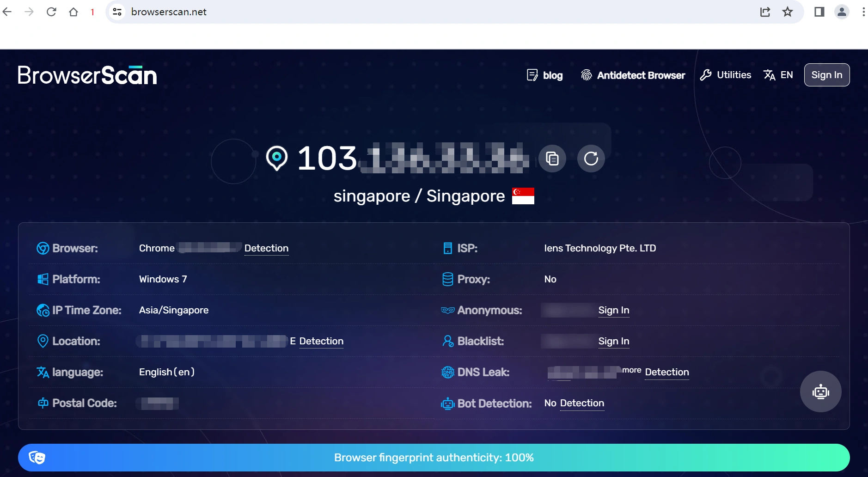Open the Location Detection link
This screenshot has height=477, width=868.
321,341
